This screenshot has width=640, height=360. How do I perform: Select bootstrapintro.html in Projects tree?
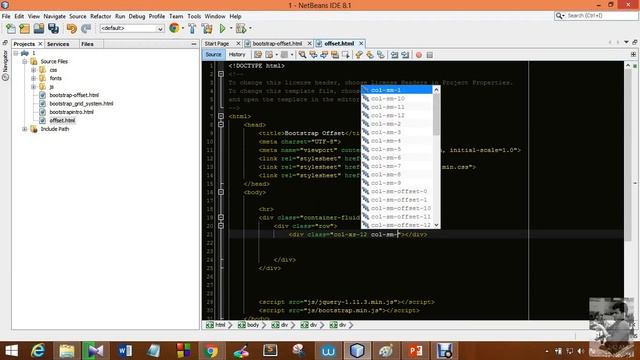71,112
